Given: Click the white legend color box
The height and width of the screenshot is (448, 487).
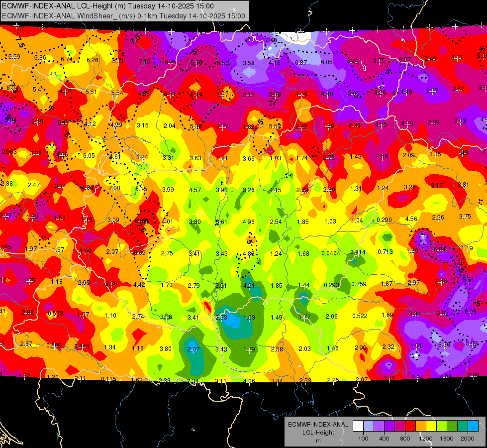Looking at the screenshot, I should (x=358, y=426).
